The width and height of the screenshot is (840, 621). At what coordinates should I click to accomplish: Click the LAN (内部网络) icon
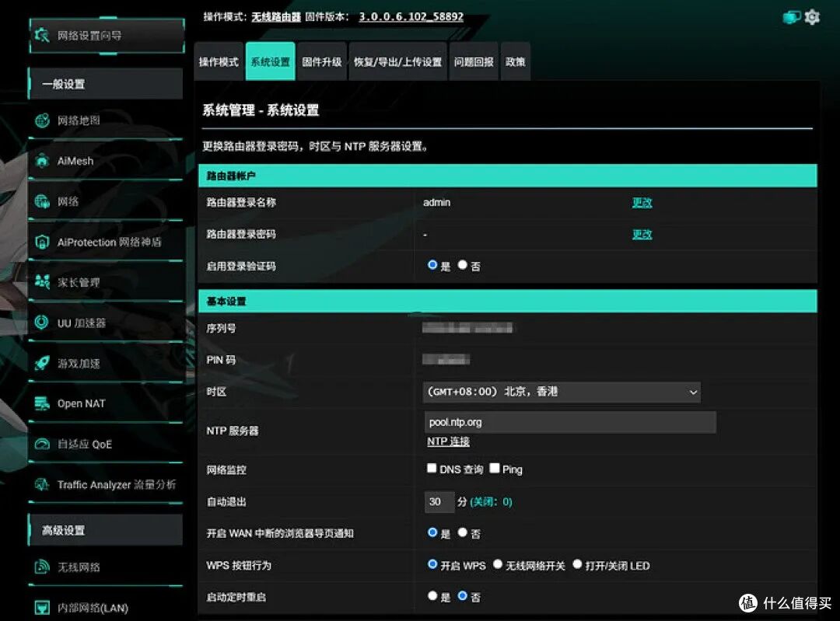[42, 608]
